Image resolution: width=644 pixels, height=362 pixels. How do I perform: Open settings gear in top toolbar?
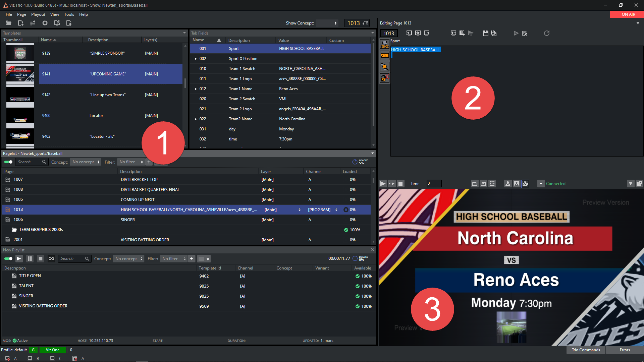[45, 23]
